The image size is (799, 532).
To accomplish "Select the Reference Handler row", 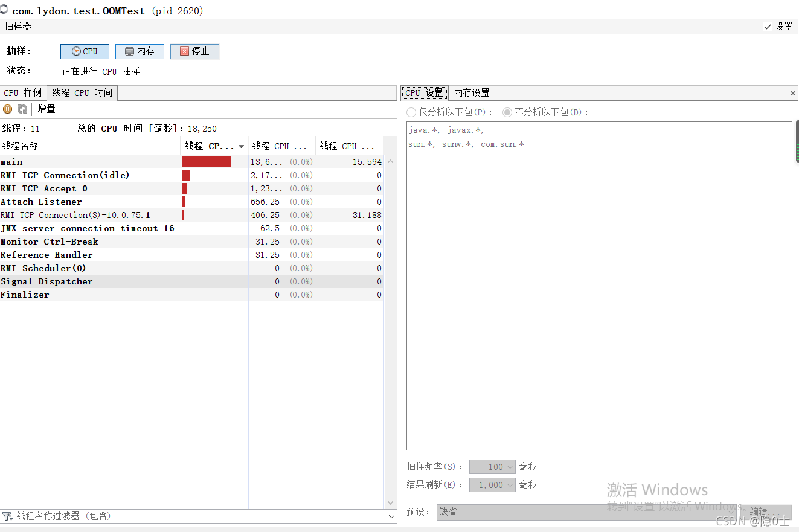I will point(191,255).
